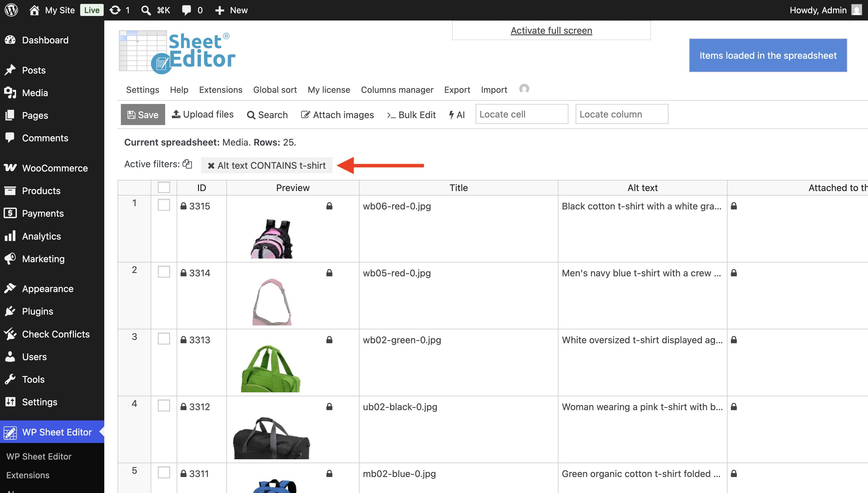Click the Dashboard gauge icon
The height and width of the screenshot is (493, 868).
click(x=10, y=40)
